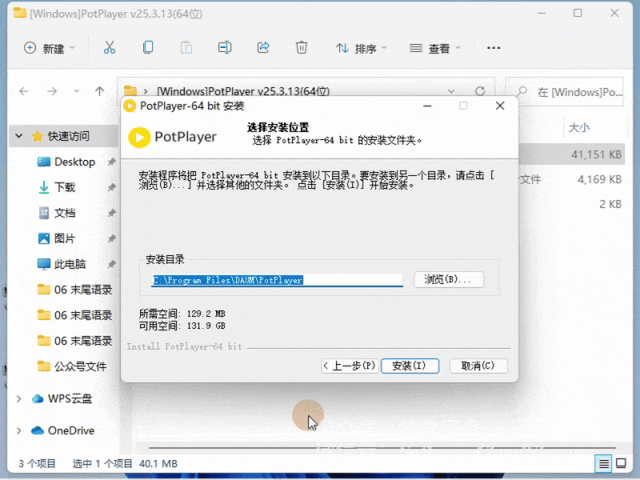Open Desktop in the sidebar
640x480 pixels.
(x=75, y=162)
